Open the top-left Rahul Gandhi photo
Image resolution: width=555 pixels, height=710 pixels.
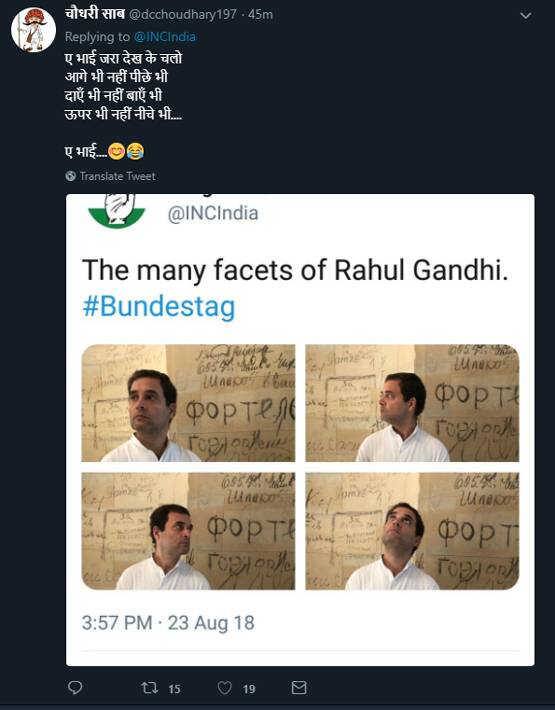(188, 403)
